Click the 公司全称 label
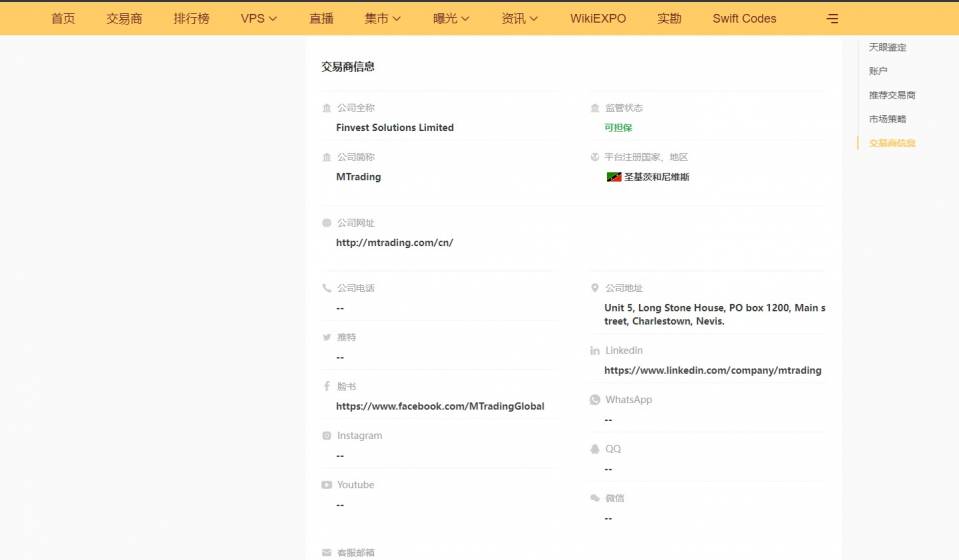 (356, 108)
